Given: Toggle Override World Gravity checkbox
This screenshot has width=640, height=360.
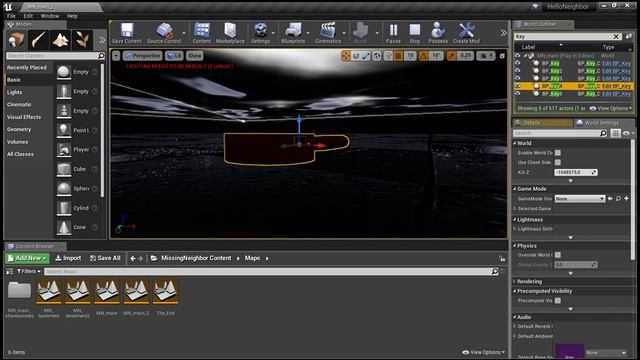Looking at the screenshot, I should pos(558,255).
